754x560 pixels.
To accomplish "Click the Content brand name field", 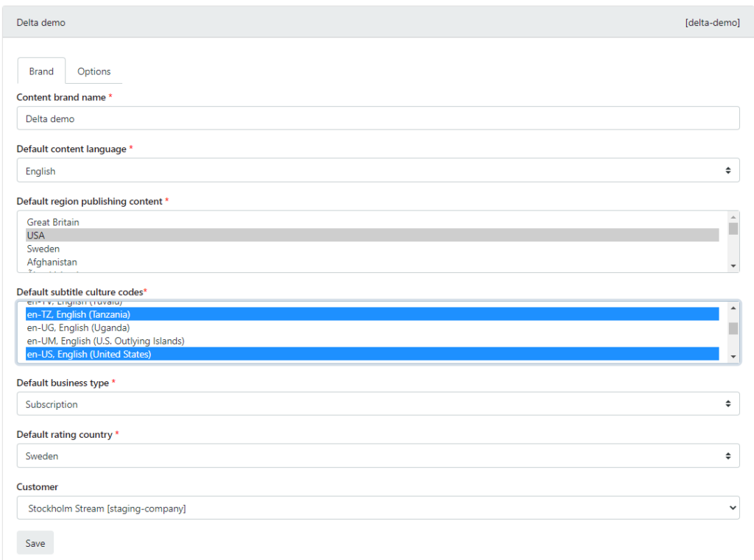I will 378,118.
